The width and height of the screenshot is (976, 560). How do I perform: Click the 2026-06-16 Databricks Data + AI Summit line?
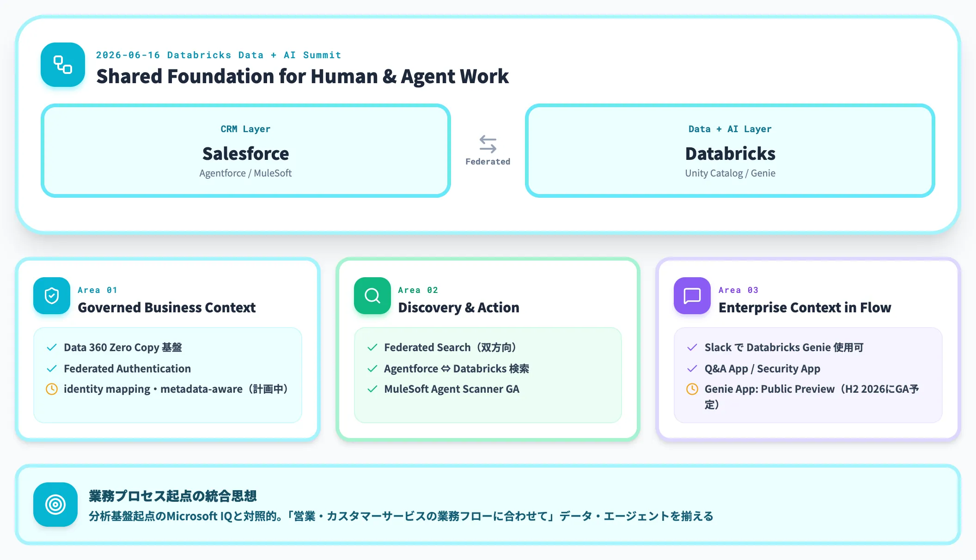point(219,55)
